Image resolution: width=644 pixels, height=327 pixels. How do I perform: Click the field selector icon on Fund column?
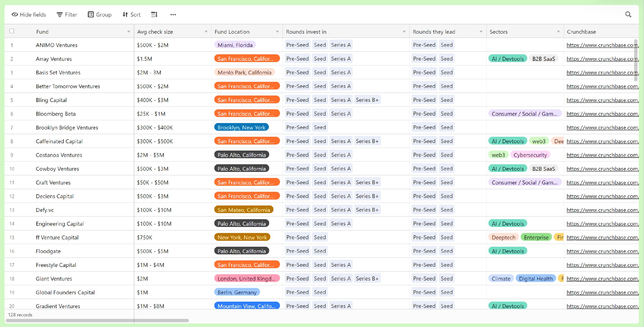(x=128, y=32)
